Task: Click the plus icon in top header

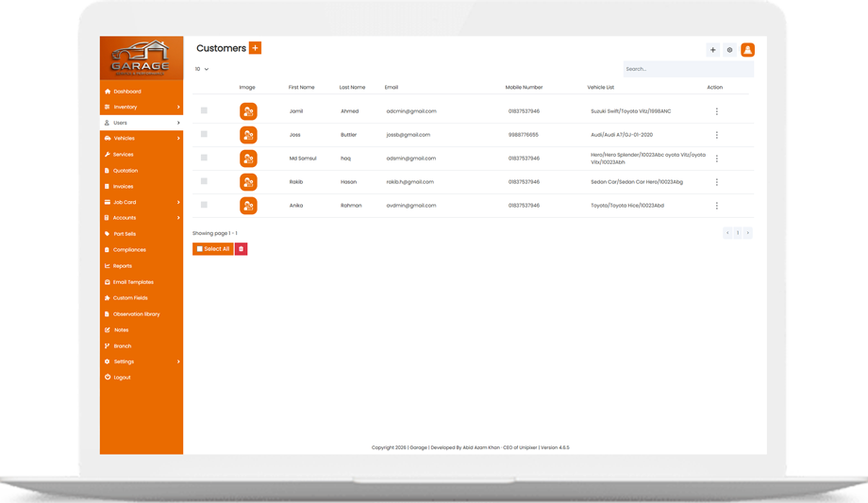Action: (x=713, y=50)
